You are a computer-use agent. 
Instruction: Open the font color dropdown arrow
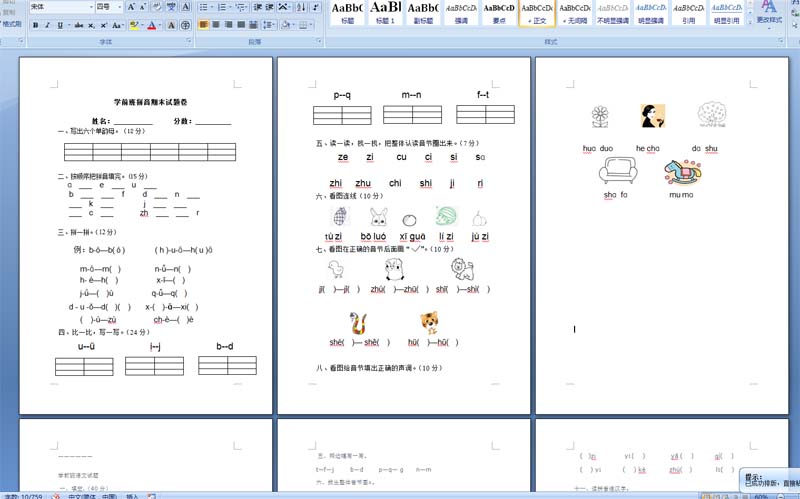coord(160,26)
